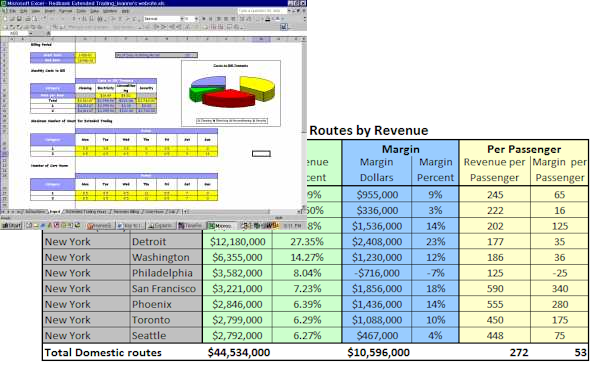Click the '23%' margin percent cell
This screenshot has height=370, width=592.
click(436, 242)
